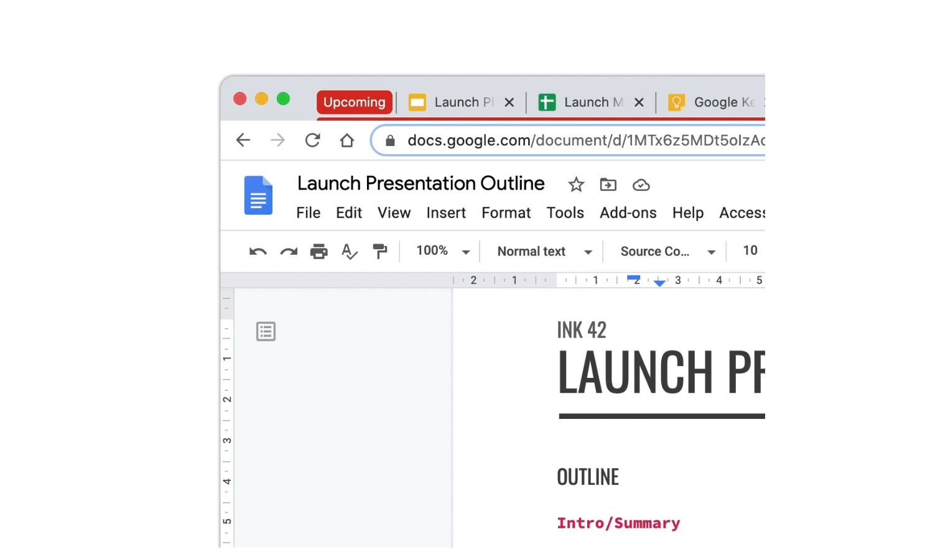Reload the page with refresh button
Viewport: 925px width, 560px height.
click(313, 140)
